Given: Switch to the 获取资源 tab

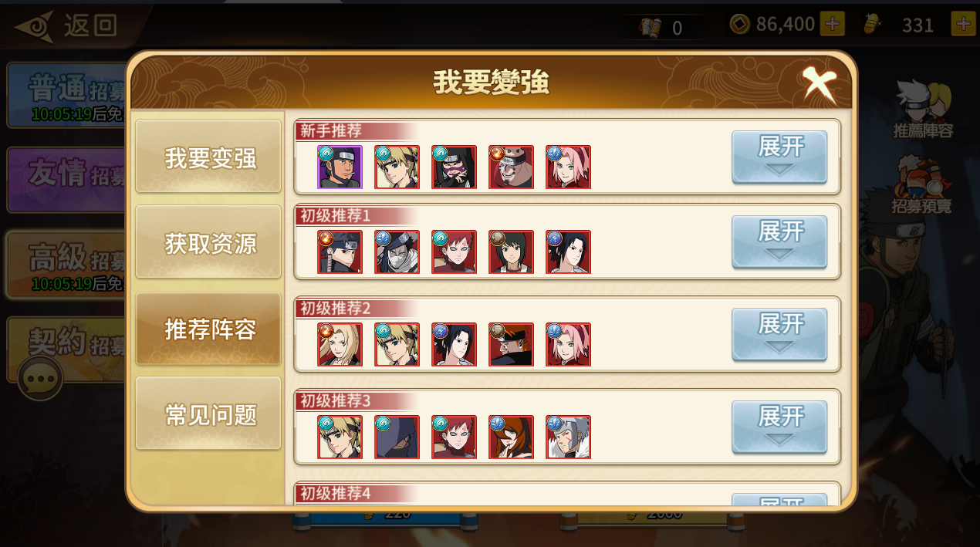Looking at the screenshot, I should pyautogui.click(x=208, y=242).
